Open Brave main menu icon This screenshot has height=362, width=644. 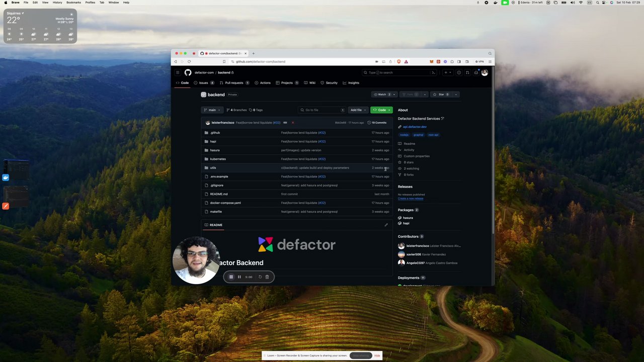[490, 61]
